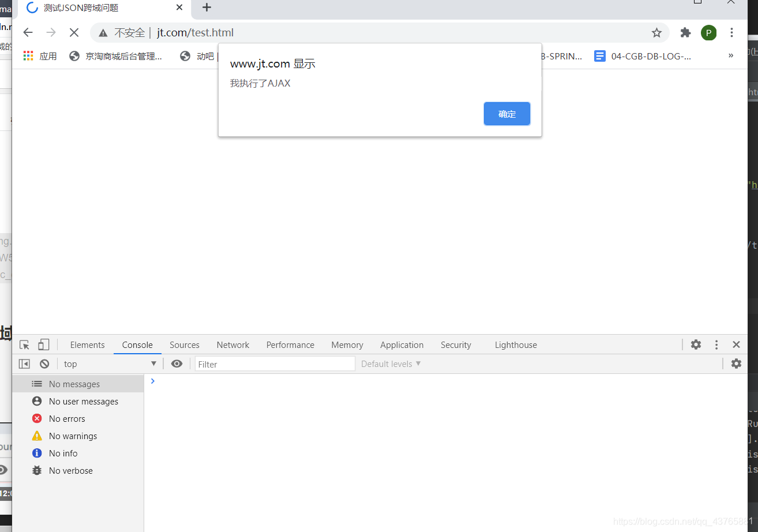The image size is (758, 532).
Task: Click the 我执行了AJAX alert message text
Action: coord(260,83)
